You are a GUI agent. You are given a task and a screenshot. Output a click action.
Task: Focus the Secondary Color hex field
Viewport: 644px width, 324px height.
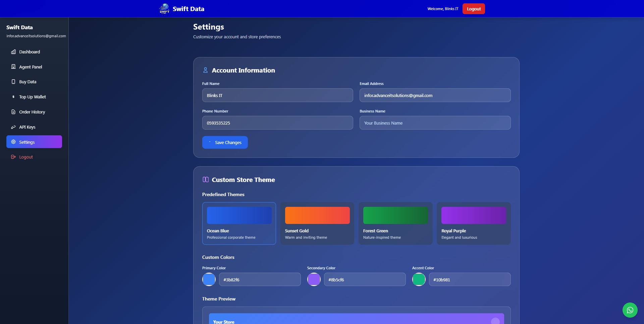365,279
